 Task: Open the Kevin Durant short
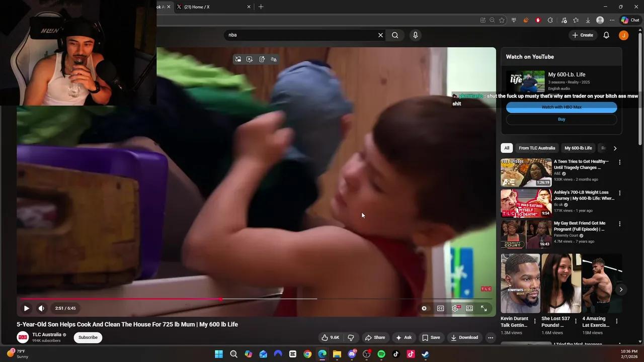click(x=520, y=284)
